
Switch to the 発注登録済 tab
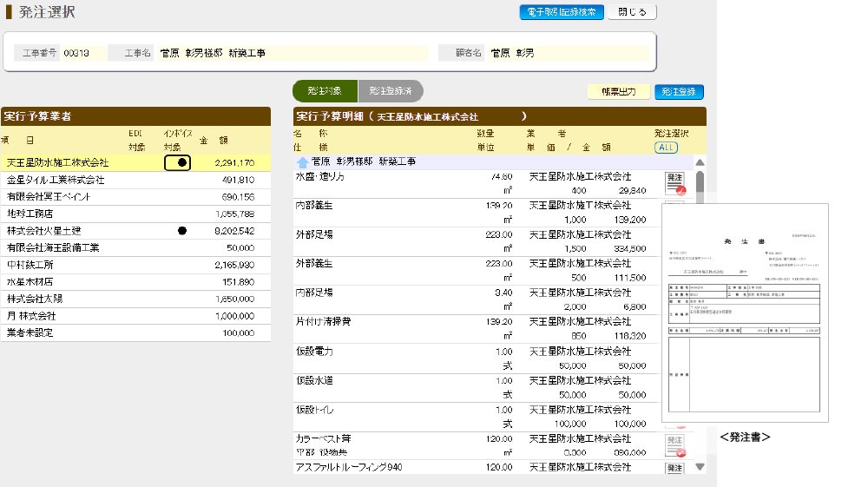391,91
